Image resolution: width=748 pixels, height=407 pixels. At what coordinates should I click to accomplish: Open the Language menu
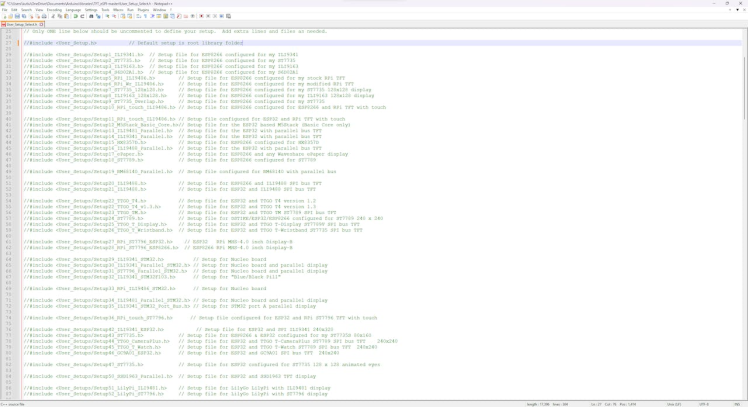pyautogui.click(x=73, y=10)
